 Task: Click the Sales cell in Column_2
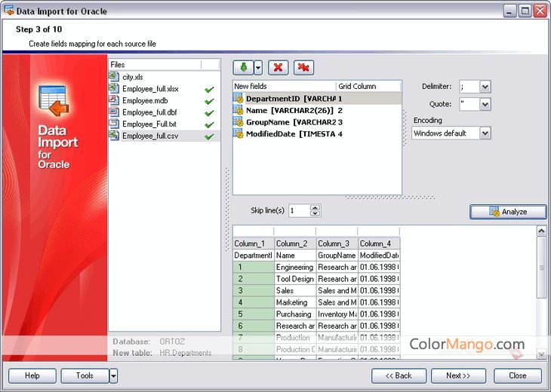point(295,290)
